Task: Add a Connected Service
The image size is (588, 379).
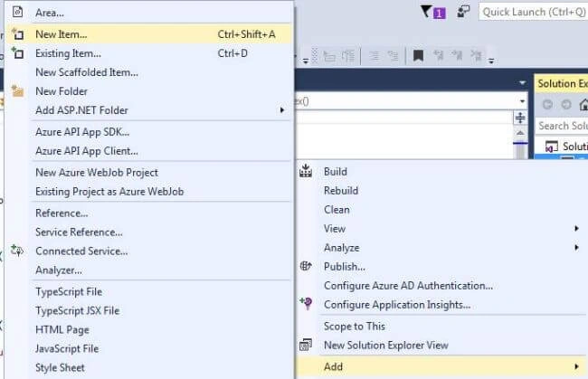Action: (x=148, y=251)
